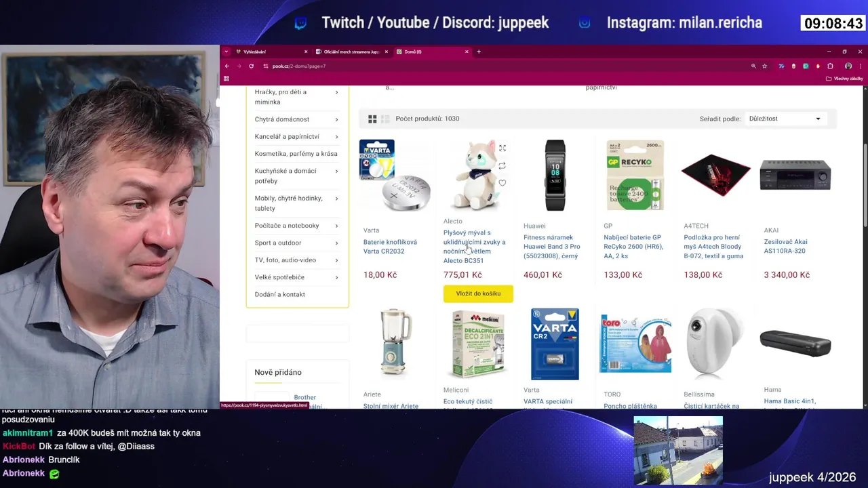
Task: Click the 775,01 Kč price text
Action: coord(462,275)
